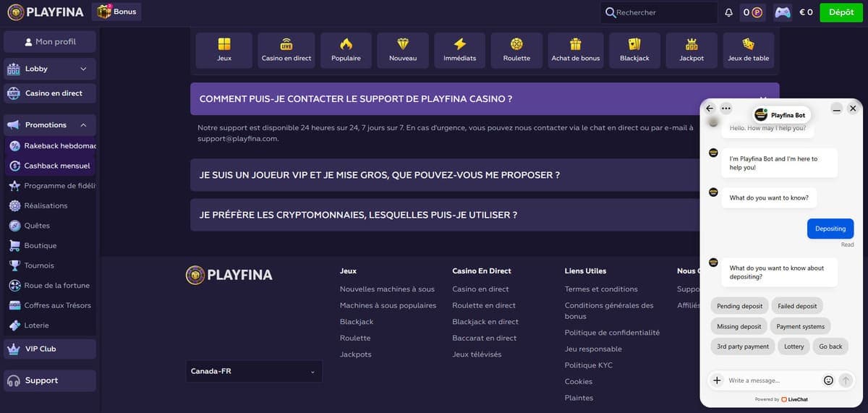Image resolution: width=868 pixels, height=413 pixels.
Task: Select Cashback mensuel in sidebar
Action: coord(51,166)
